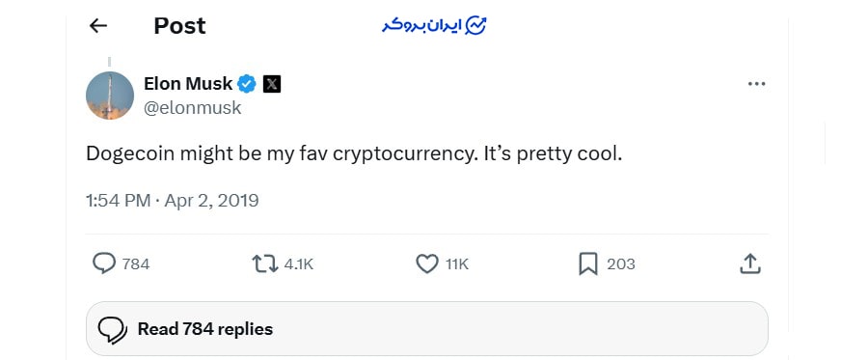
Task: Click the Read 784 replies button
Action: tap(427, 329)
